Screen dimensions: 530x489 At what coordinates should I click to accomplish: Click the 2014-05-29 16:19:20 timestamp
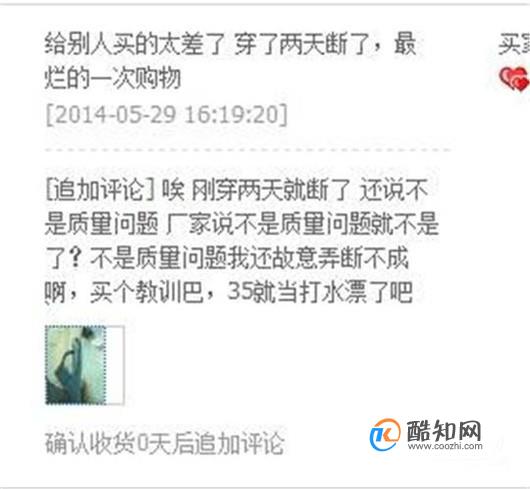167,115
